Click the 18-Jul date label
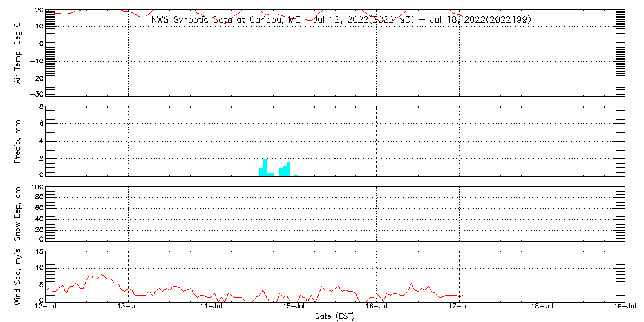644x322 pixels. pyautogui.click(x=542, y=307)
